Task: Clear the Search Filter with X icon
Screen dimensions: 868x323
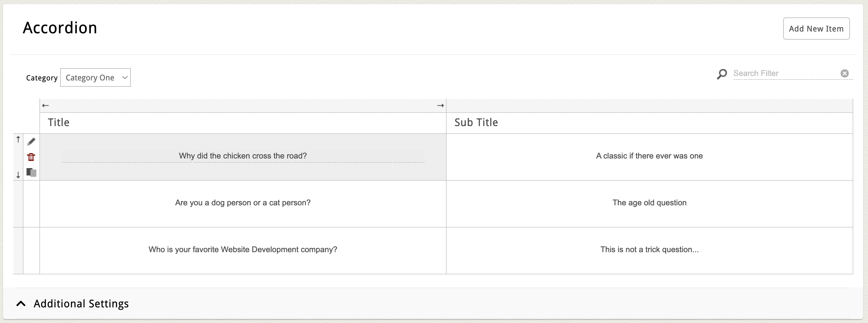Action: click(844, 73)
